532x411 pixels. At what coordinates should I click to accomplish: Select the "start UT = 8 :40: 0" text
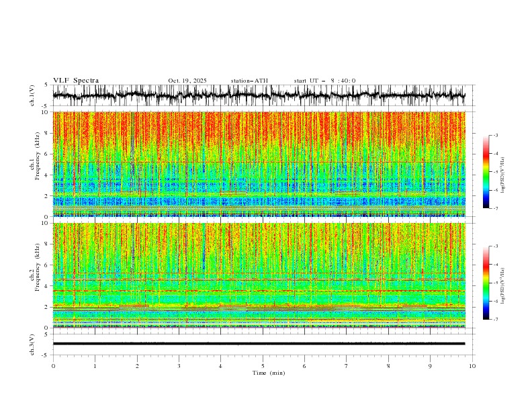[x=324, y=81]
